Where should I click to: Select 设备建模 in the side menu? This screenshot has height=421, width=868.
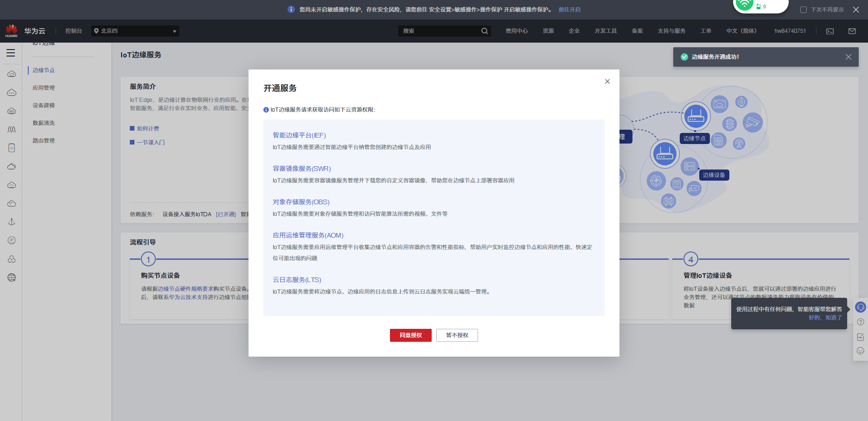tap(44, 106)
